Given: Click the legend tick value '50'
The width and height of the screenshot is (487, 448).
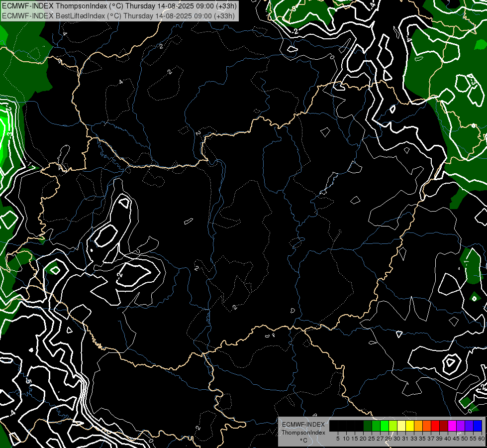Looking at the screenshot, I should click(464, 439).
